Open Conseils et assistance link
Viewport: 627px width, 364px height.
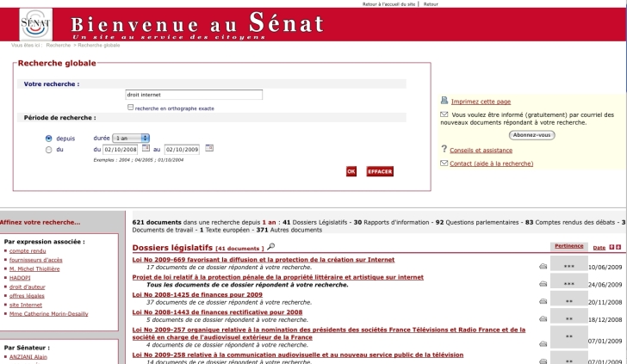[x=481, y=151]
